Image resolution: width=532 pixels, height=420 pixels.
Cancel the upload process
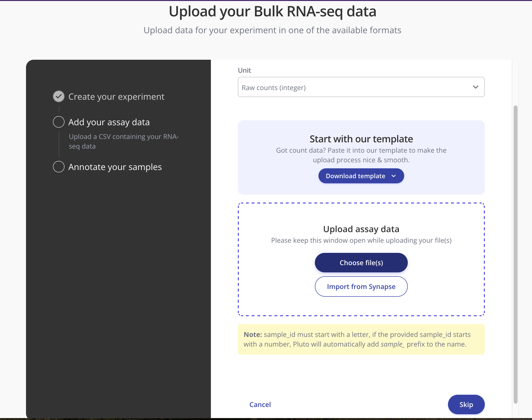tap(260, 404)
